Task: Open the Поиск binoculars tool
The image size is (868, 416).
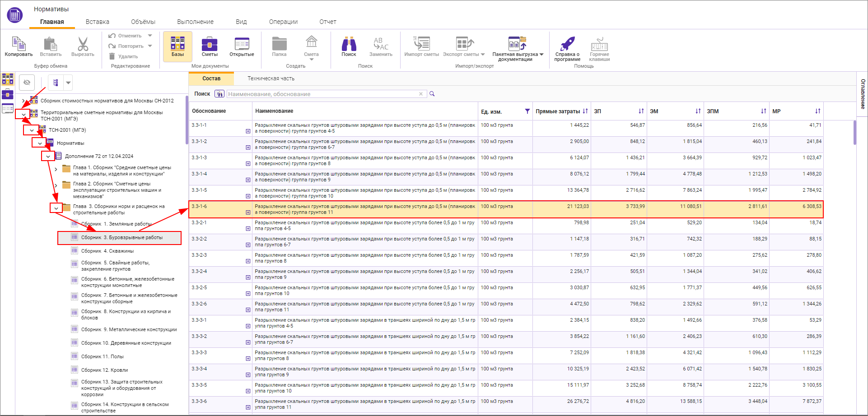Action: (349, 44)
